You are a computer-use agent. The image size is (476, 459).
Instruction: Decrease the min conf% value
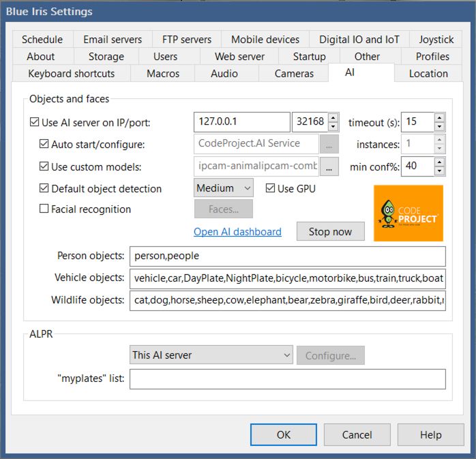point(439,171)
